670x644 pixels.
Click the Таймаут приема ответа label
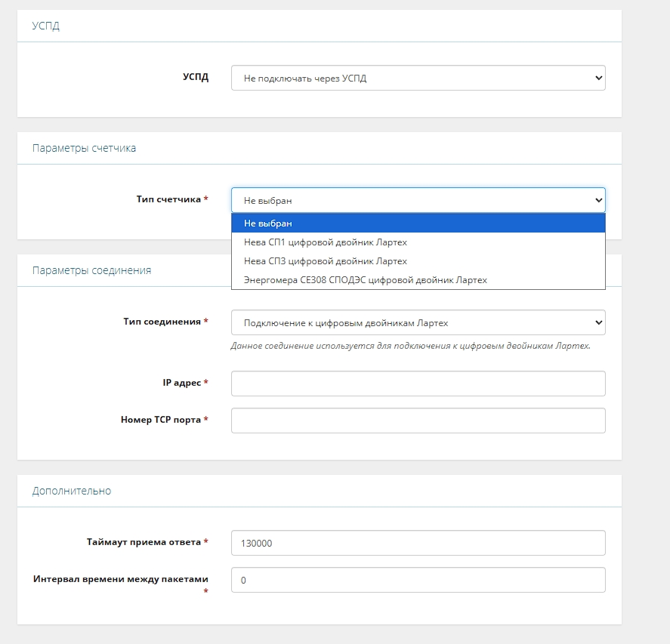pos(144,542)
